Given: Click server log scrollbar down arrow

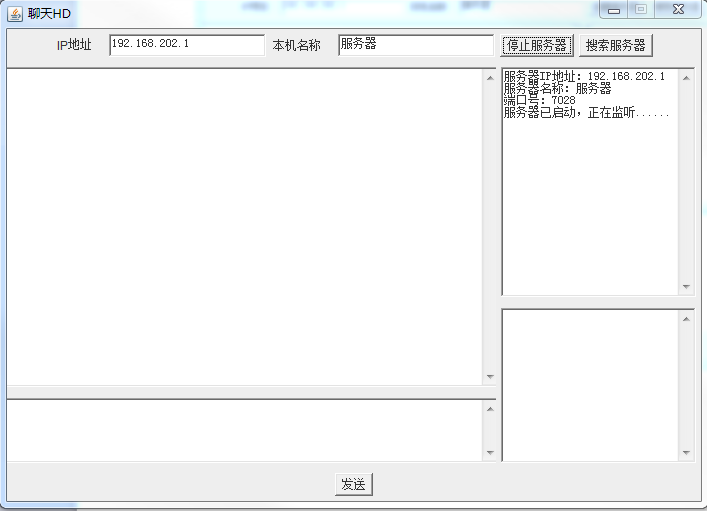Looking at the screenshot, I should click(686, 286).
